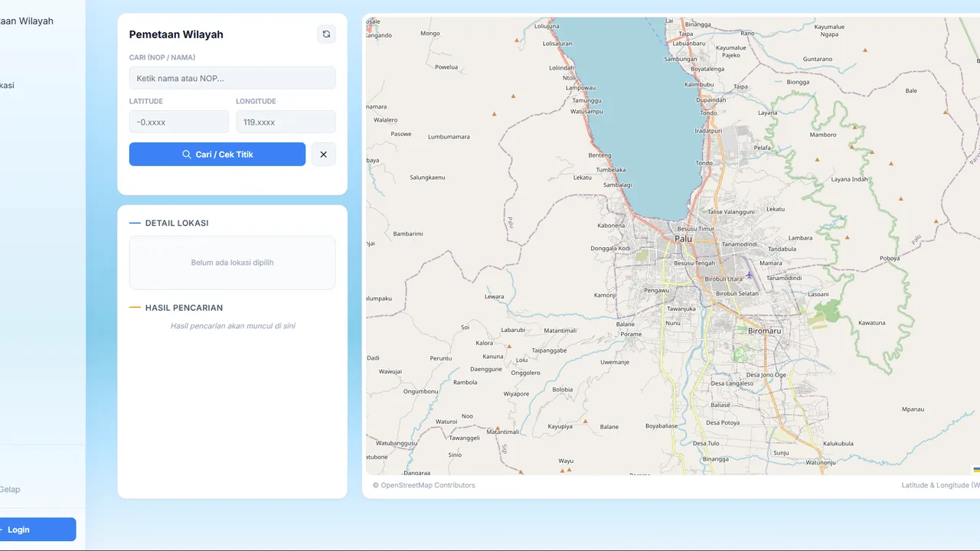The image size is (980, 551).
Task: Click the flag icon at map's bottom-right corner
Action: pyautogui.click(x=976, y=469)
